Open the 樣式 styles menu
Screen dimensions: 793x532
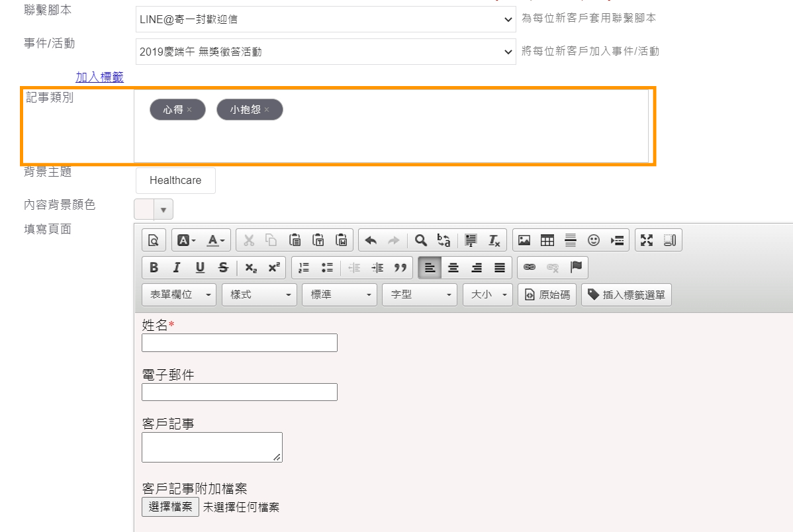259,294
